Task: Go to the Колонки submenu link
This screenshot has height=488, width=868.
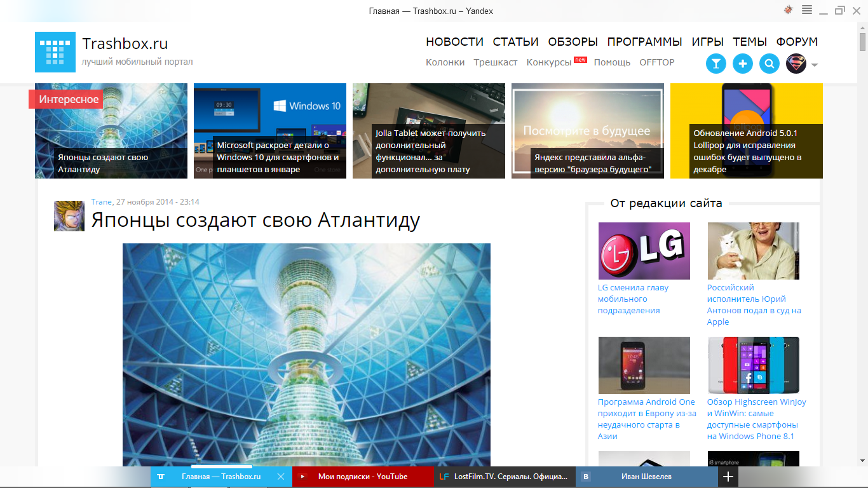Action: click(445, 62)
